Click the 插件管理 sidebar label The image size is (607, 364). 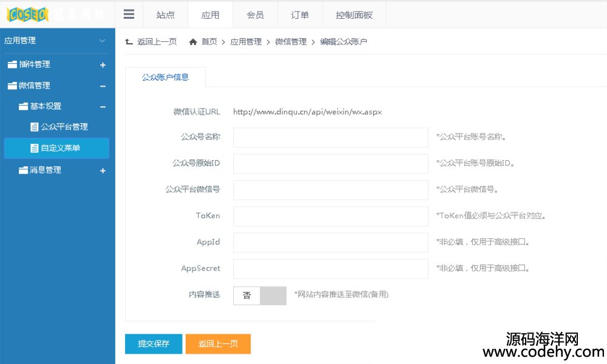click(x=35, y=64)
